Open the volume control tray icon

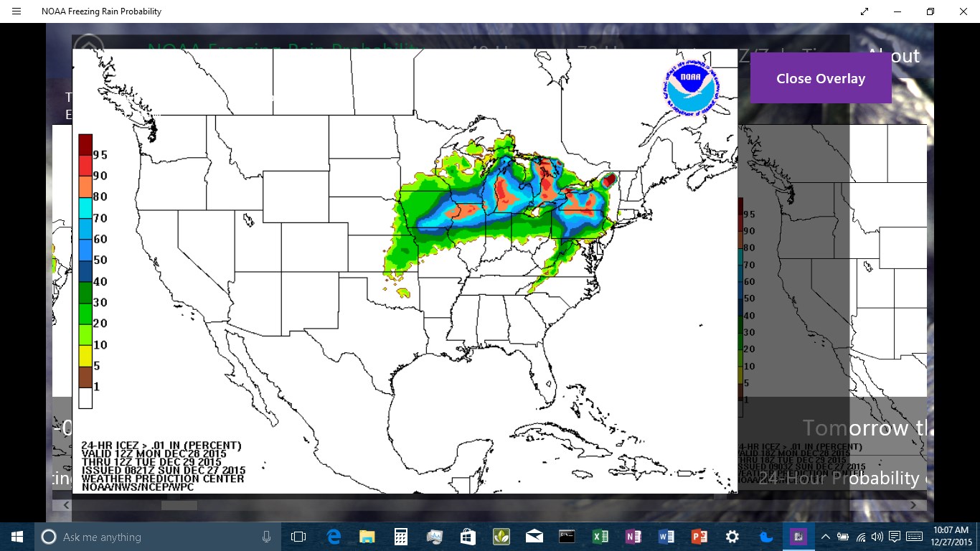[x=877, y=537]
